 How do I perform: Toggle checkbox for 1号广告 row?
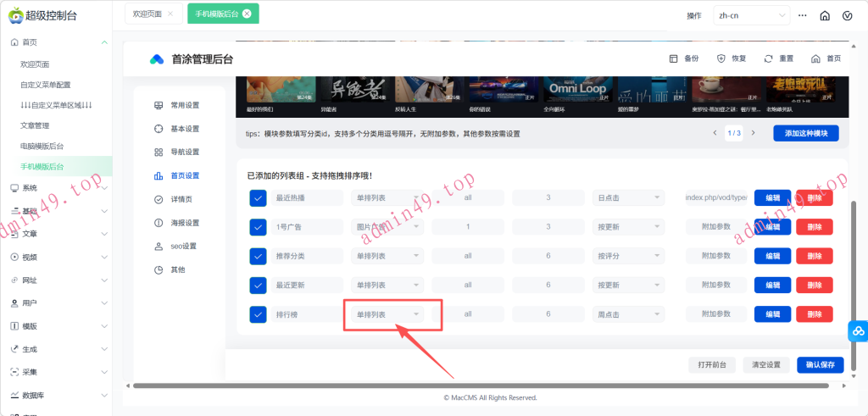259,227
